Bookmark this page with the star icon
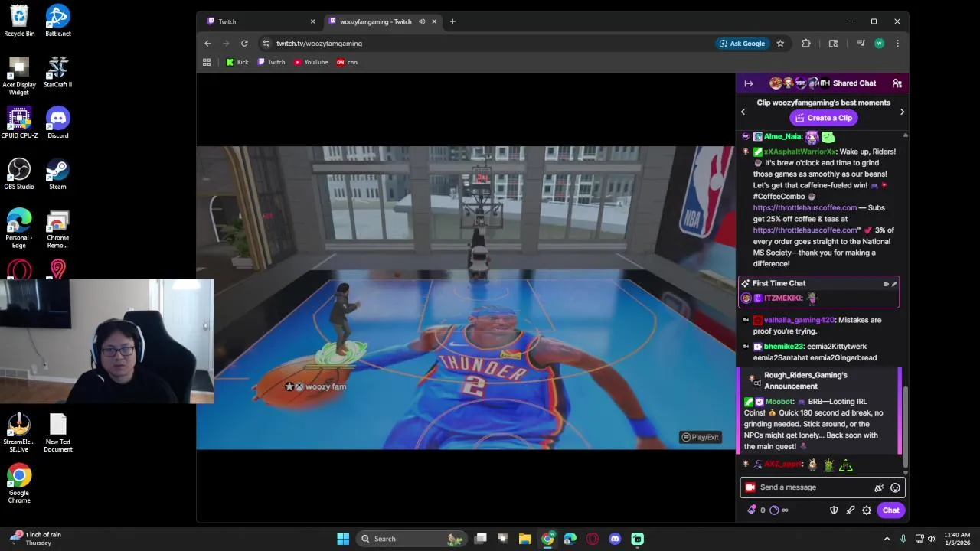Image resolution: width=980 pixels, height=551 pixels. (780, 44)
